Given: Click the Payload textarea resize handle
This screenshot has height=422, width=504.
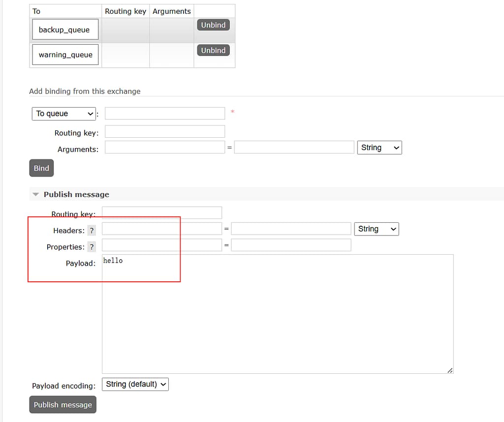Looking at the screenshot, I should [450, 370].
